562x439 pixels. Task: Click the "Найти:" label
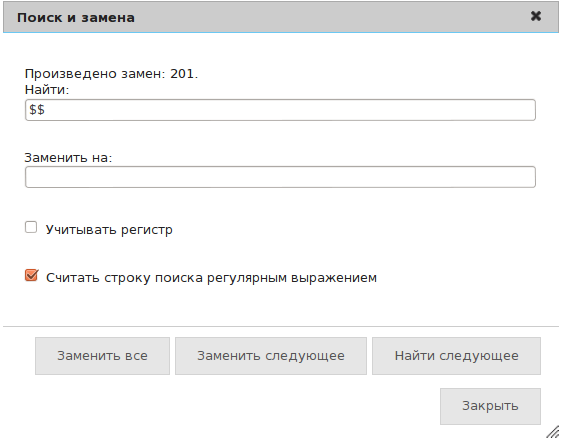47,90
